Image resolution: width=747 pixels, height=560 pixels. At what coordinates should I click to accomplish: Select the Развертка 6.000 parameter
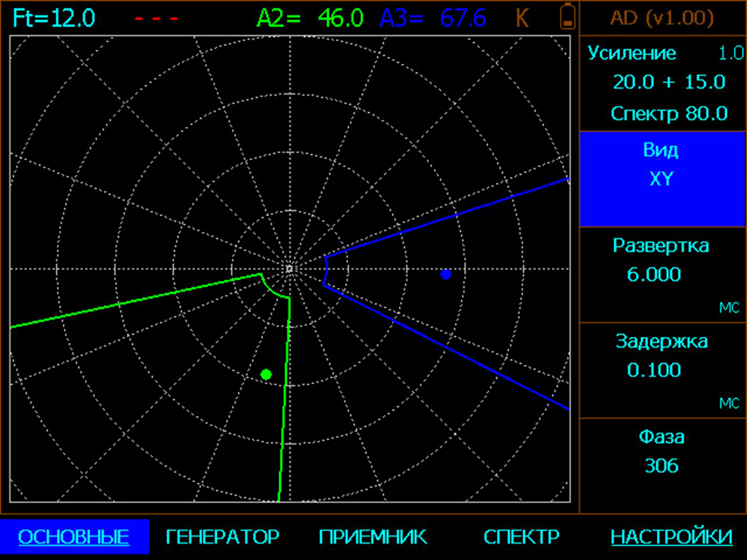(661, 274)
